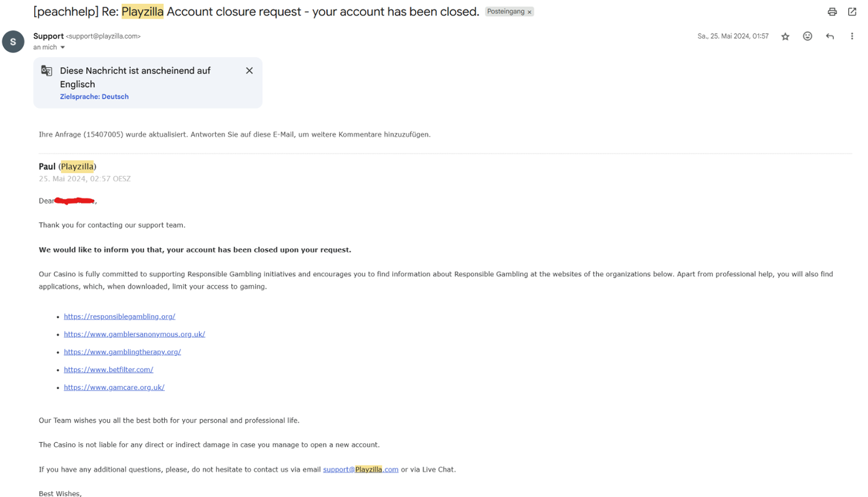868x497 pixels.
Task: Open the responsiblegambling.org link
Action: 119,316
